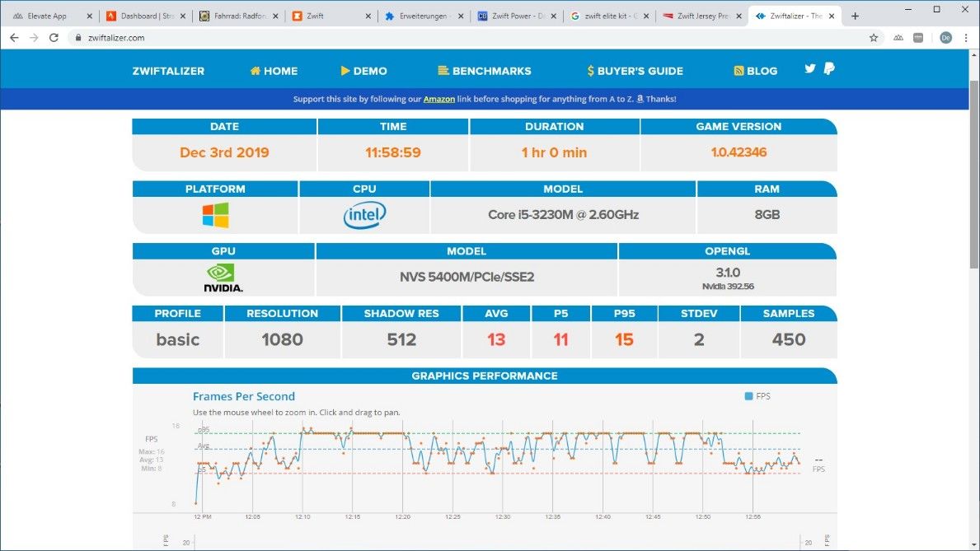Image resolution: width=980 pixels, height=551 pixels.
Task: Click the PayPal icon in the navbar
Action: click(x=829, y=69)
